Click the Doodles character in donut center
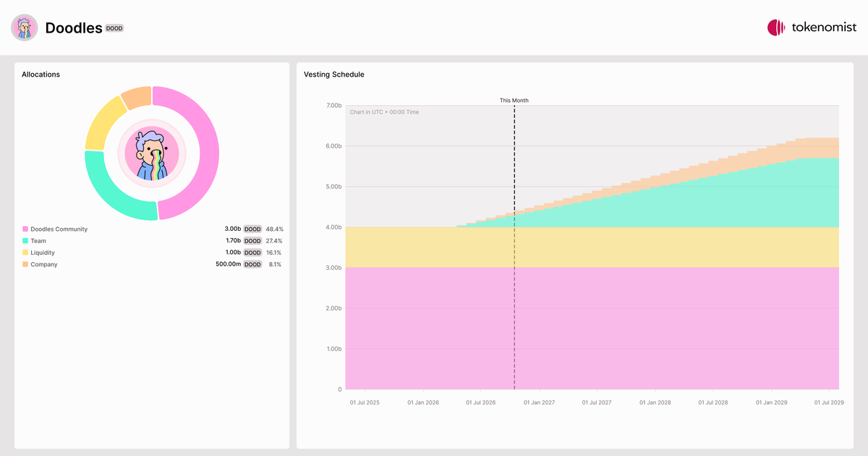Image resolution: width=868 pixels, height=456 pixels. (x=152, y=153)
